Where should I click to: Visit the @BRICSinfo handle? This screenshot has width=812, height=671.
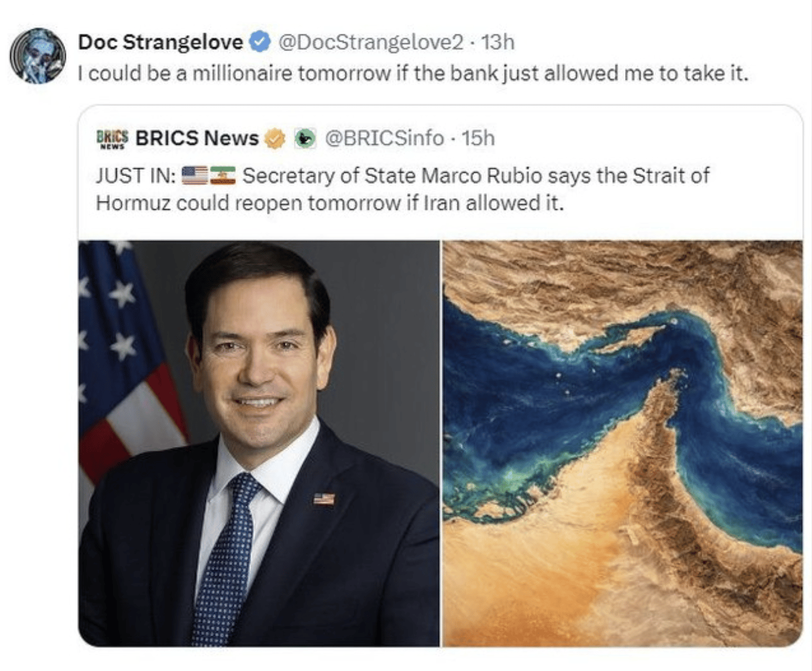[x=384, y=139]
